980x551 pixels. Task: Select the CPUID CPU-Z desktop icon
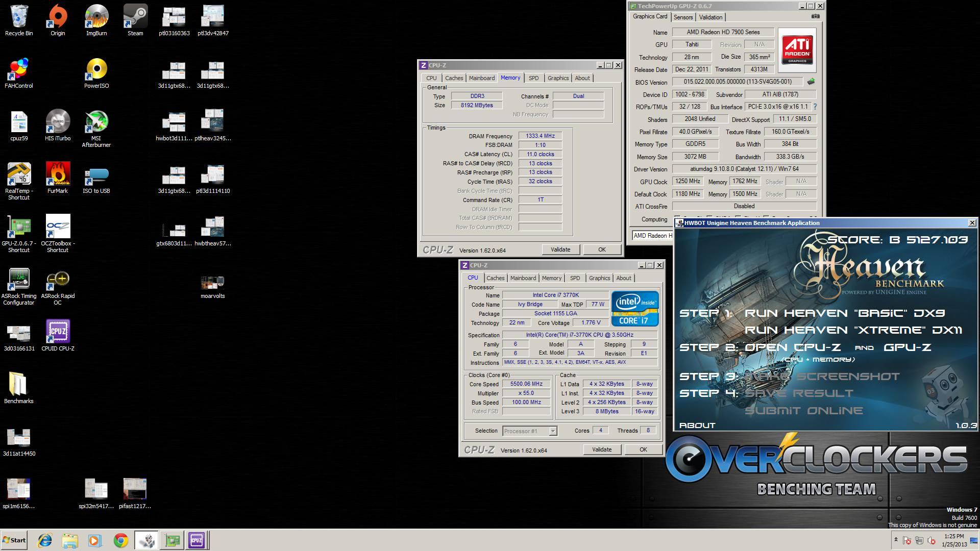pos(58,336)
